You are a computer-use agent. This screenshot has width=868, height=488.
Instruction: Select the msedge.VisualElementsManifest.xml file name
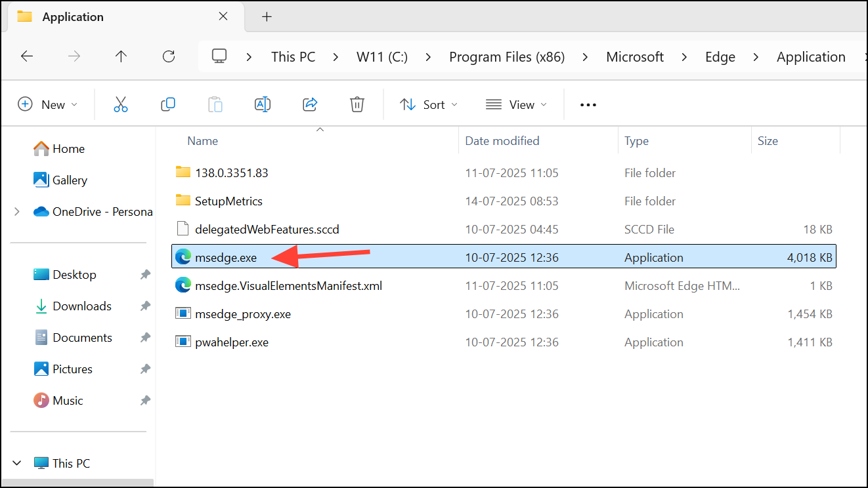pos(288,286)
